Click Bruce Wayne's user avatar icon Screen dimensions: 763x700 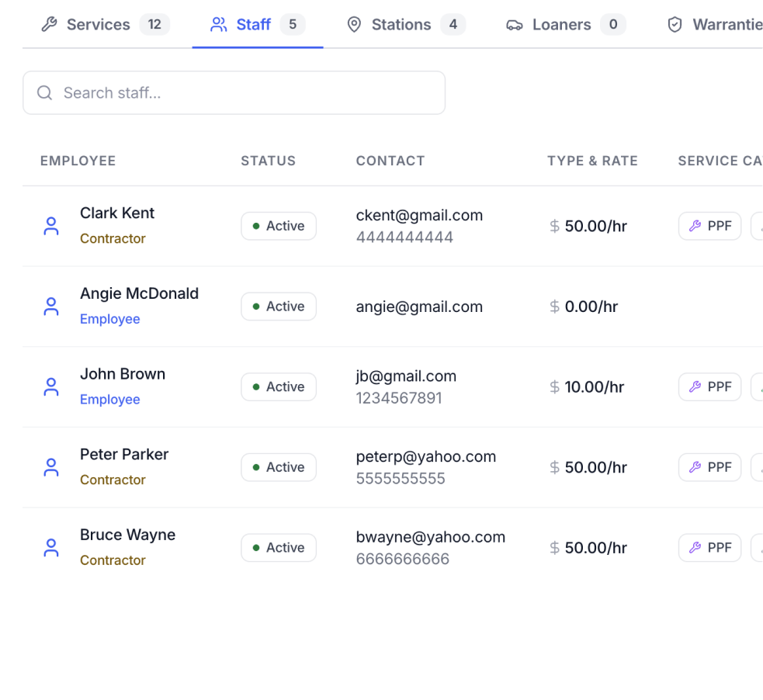click(51, 548)
